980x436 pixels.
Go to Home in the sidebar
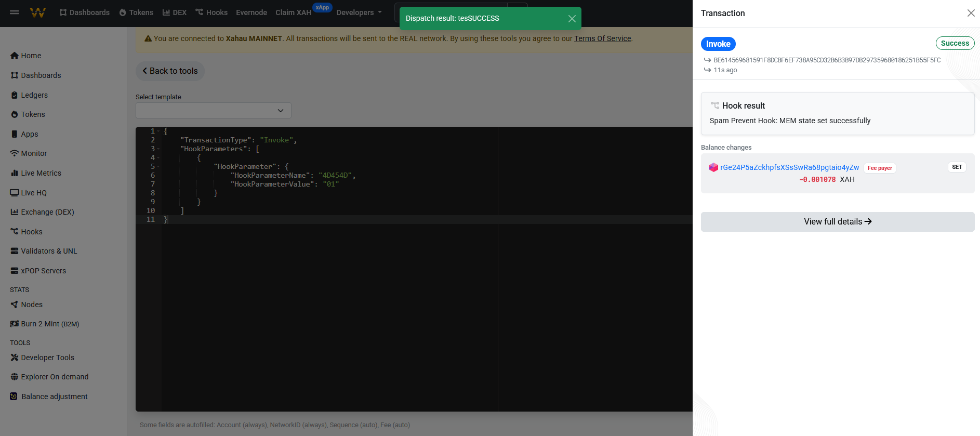[26, 56]
